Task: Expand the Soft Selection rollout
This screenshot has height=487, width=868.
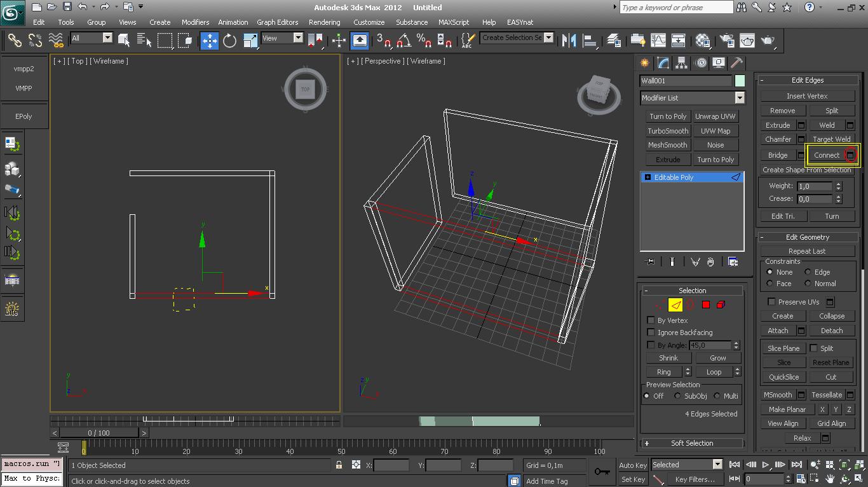Action: pos(691,443)
